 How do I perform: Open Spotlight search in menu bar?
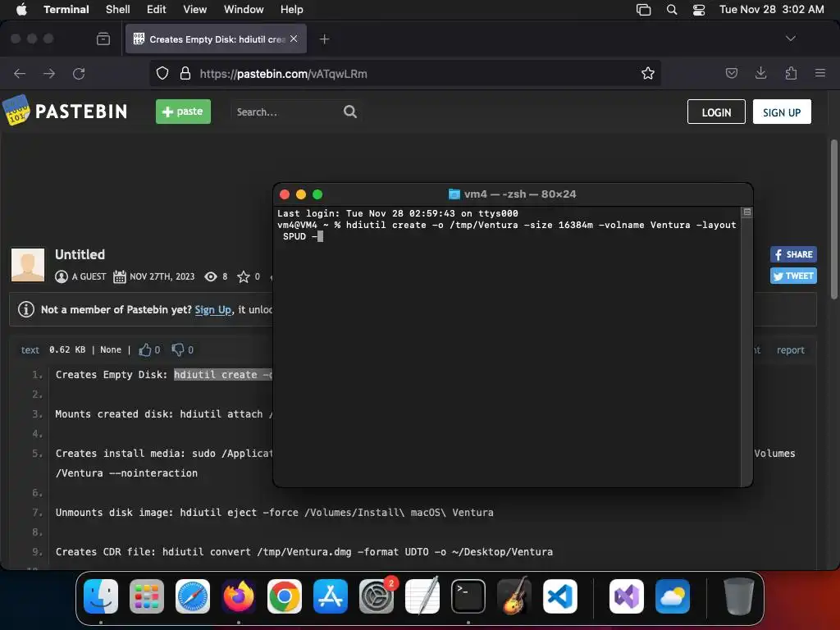pos(671,10)
